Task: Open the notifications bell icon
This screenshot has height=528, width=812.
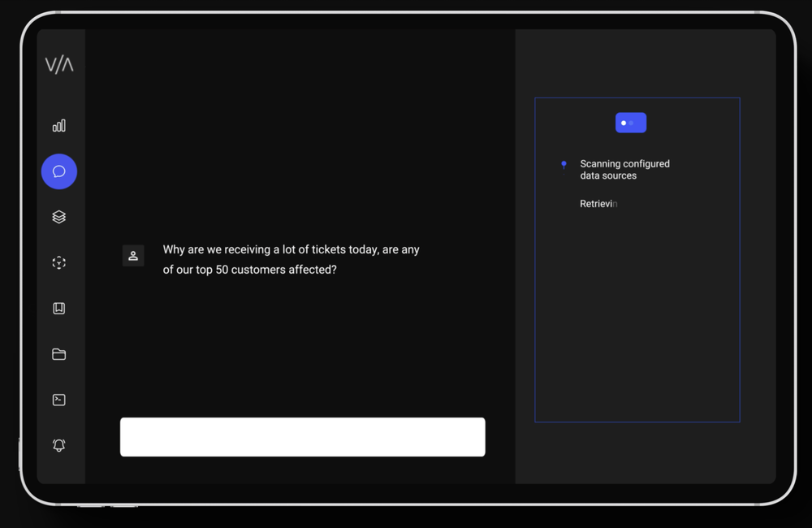Action: (x=59, y=445)
